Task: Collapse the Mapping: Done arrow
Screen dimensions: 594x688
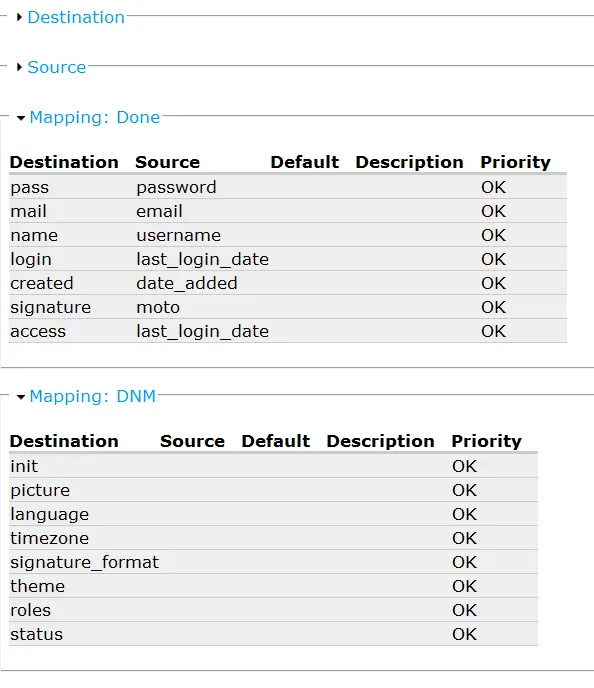Action: coord(21,118)
